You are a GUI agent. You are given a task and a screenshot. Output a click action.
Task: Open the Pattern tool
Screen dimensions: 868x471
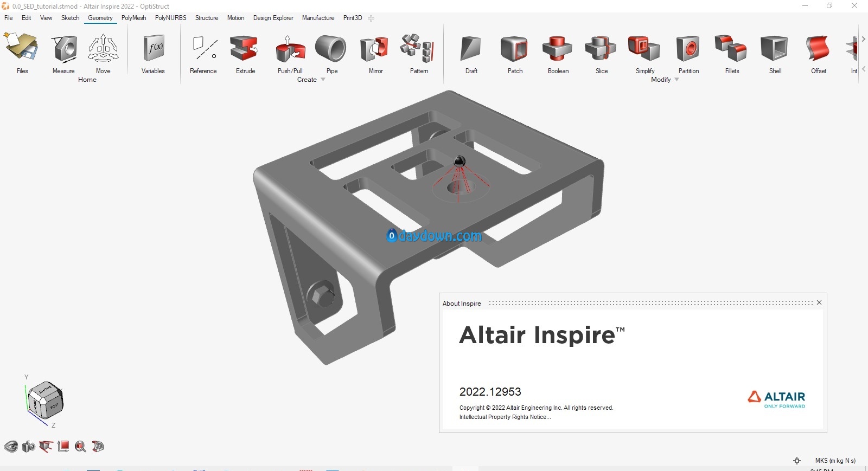[x=418, y=48]
